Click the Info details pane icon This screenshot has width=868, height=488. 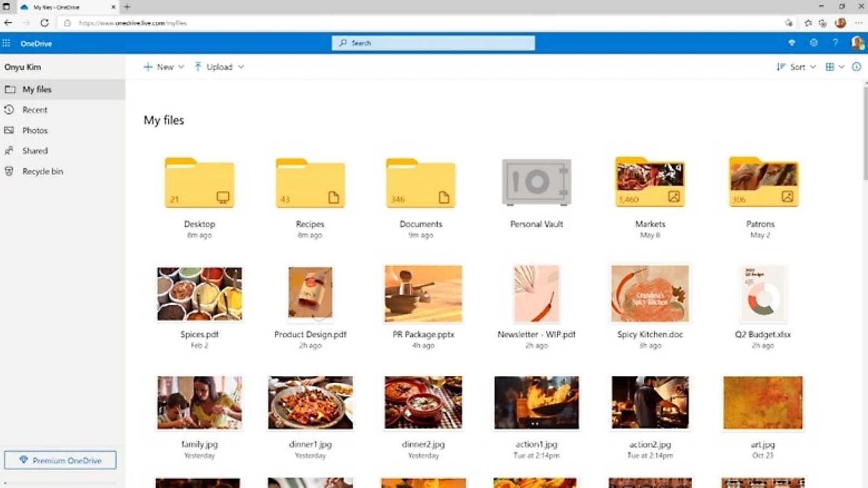point(856,67)
